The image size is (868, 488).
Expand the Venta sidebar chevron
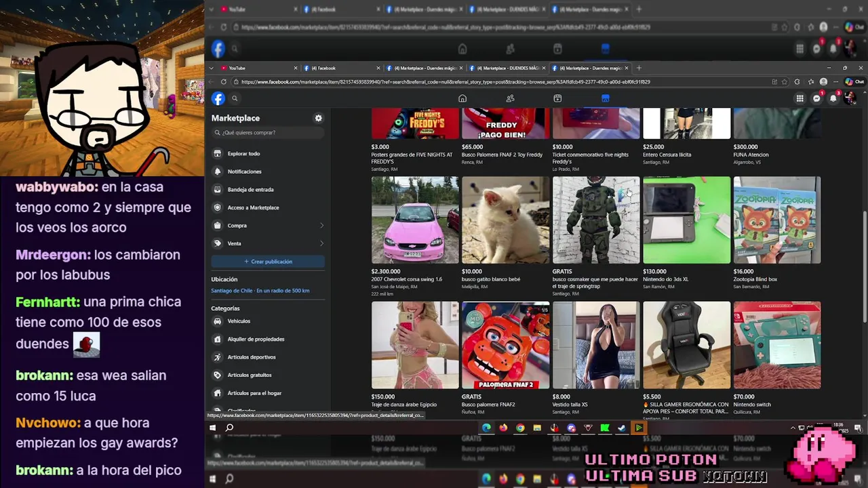pos(321,243)
